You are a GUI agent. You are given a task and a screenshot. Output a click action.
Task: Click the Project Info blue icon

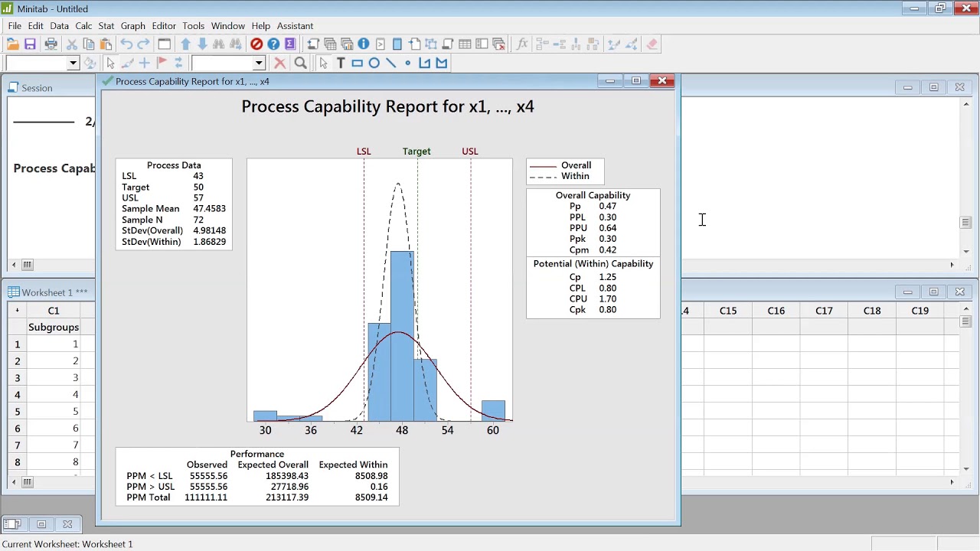tap(364, 44)
